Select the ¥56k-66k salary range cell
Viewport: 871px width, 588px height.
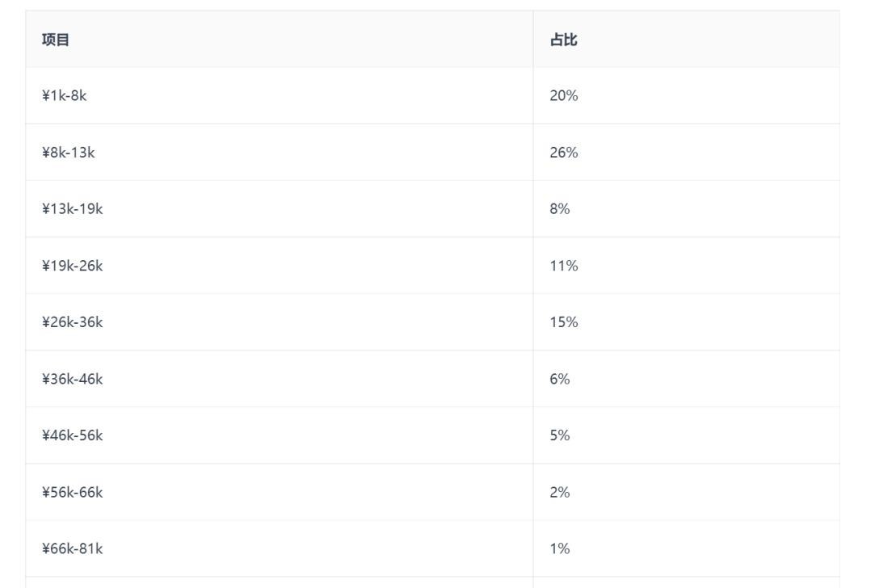click(280, 493)
